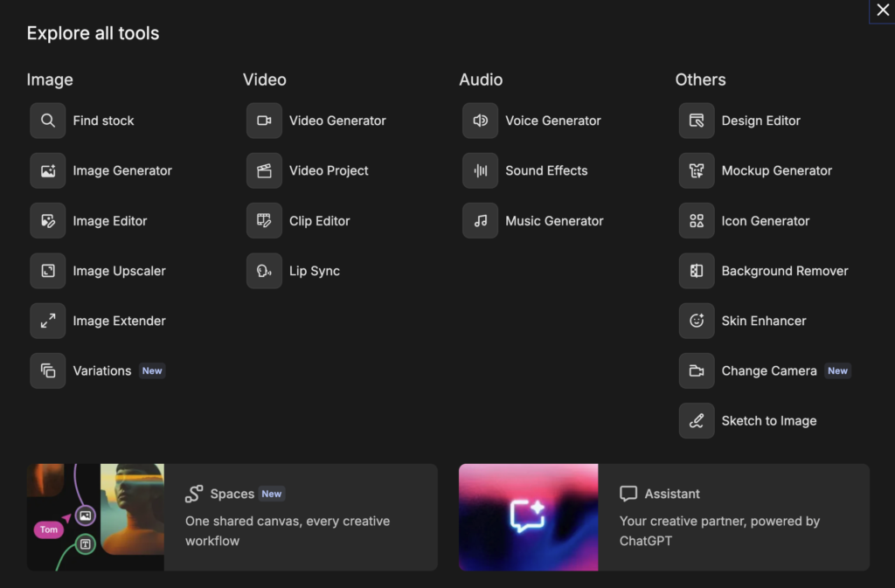The height and width of the screenshot is (588, 895).
Task: Select the Background Remover icon
Action: point(697,271)
